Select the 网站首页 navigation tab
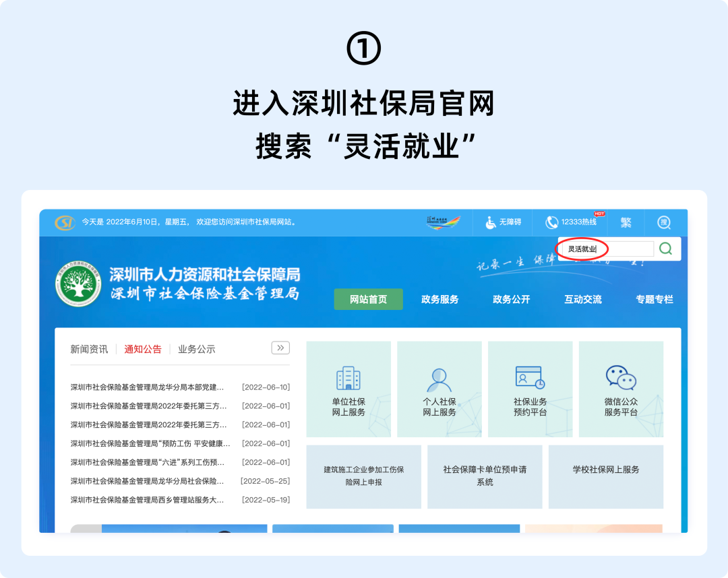728x578 pixels. pyautogui.click(x=368, y=299)
